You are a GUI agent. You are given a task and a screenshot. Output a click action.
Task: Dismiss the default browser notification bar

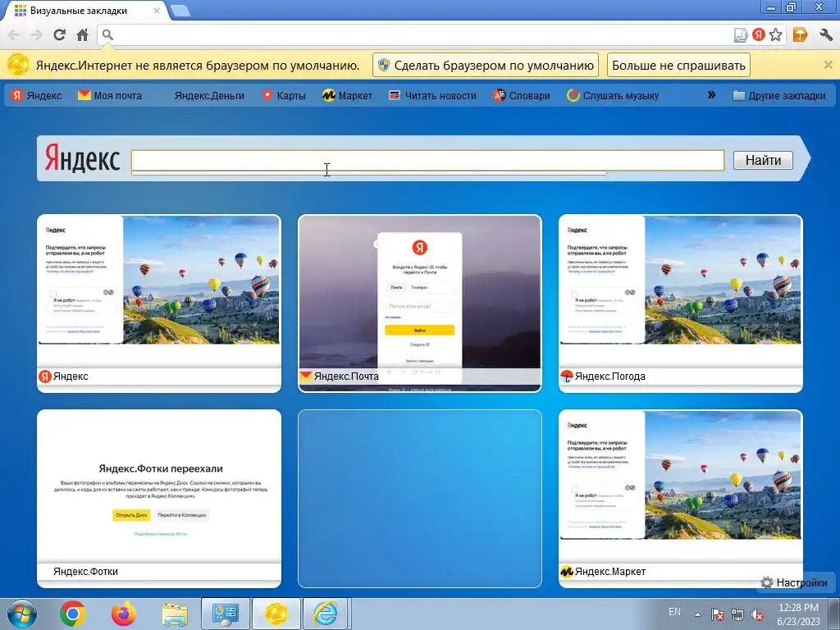click(x=828, y=65)
